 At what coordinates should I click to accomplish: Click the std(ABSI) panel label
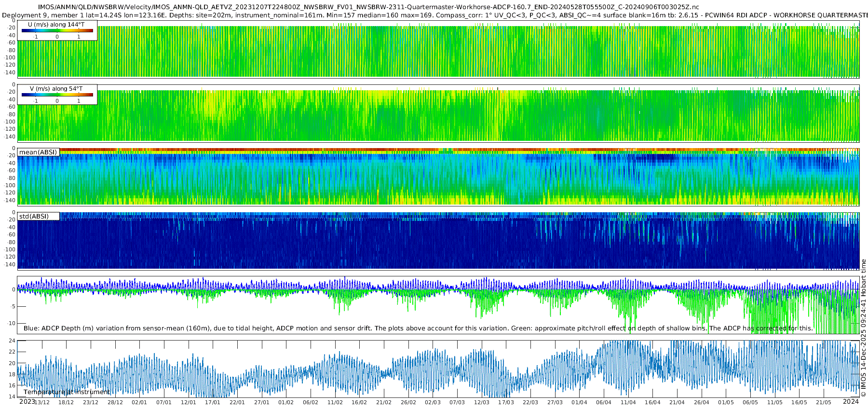coord(39,216)
